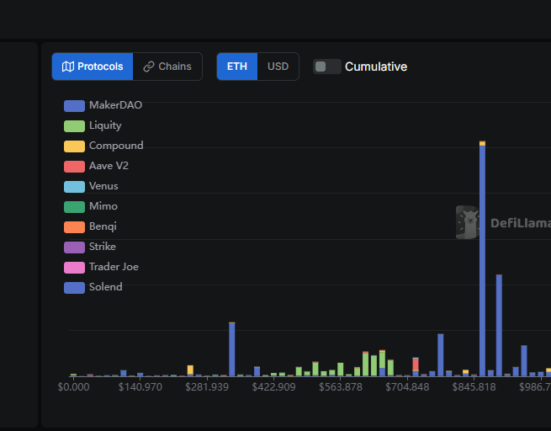Click the map icon in Protocols button
This screenshot has height=431, width=551.
(x=68, y=66)
